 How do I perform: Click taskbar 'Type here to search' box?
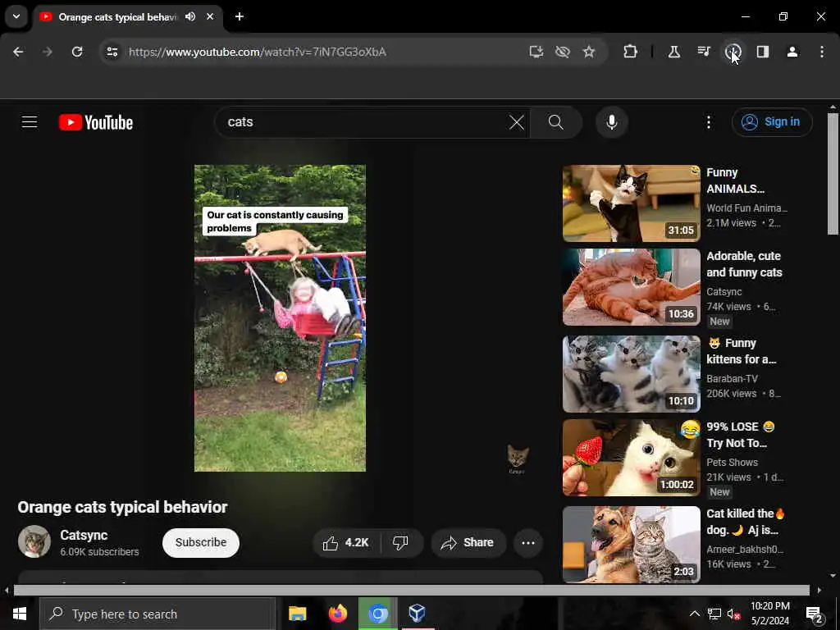(157, 614)
